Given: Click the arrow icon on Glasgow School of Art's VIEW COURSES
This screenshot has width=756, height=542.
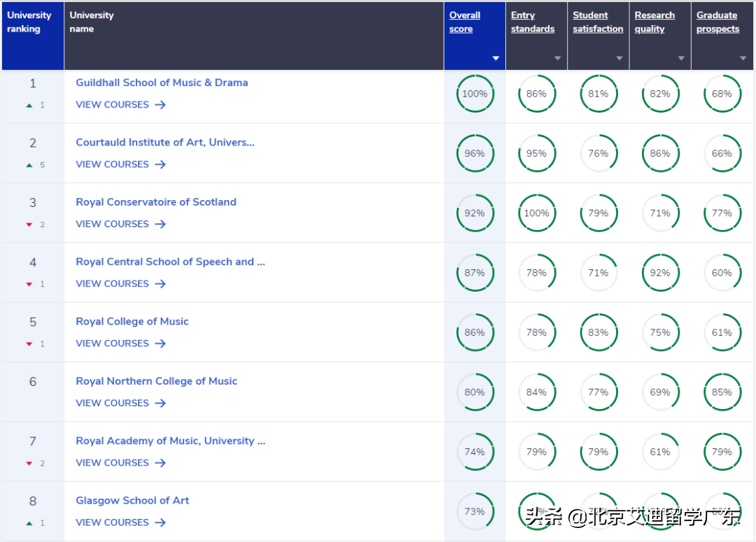Looking at the screenshot, I should (160, 522).
